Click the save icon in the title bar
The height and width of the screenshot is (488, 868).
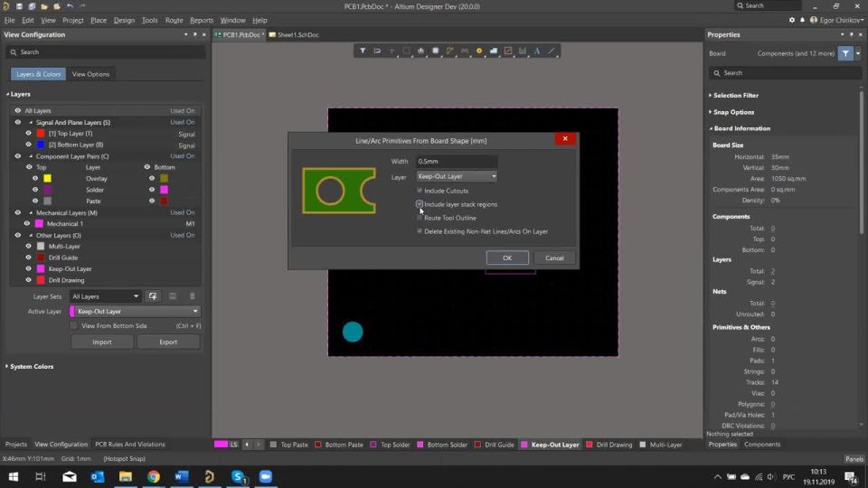click(19, 6)
